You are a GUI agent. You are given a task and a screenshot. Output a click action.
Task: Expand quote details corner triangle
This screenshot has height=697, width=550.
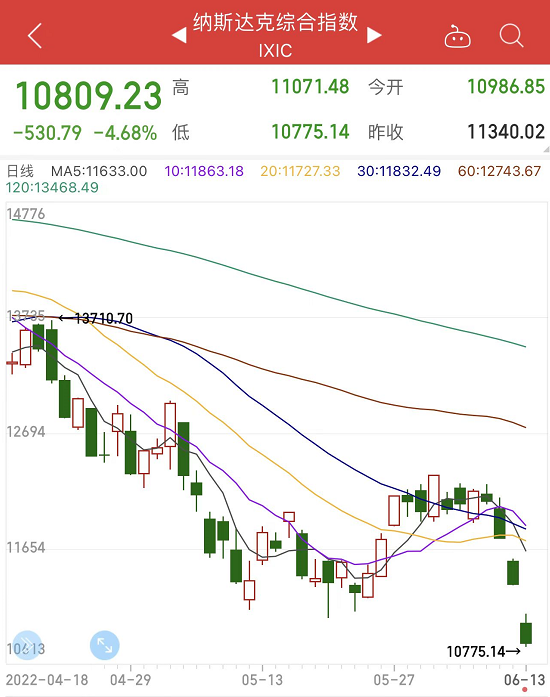pyautogui.click(x=546, y=150)
